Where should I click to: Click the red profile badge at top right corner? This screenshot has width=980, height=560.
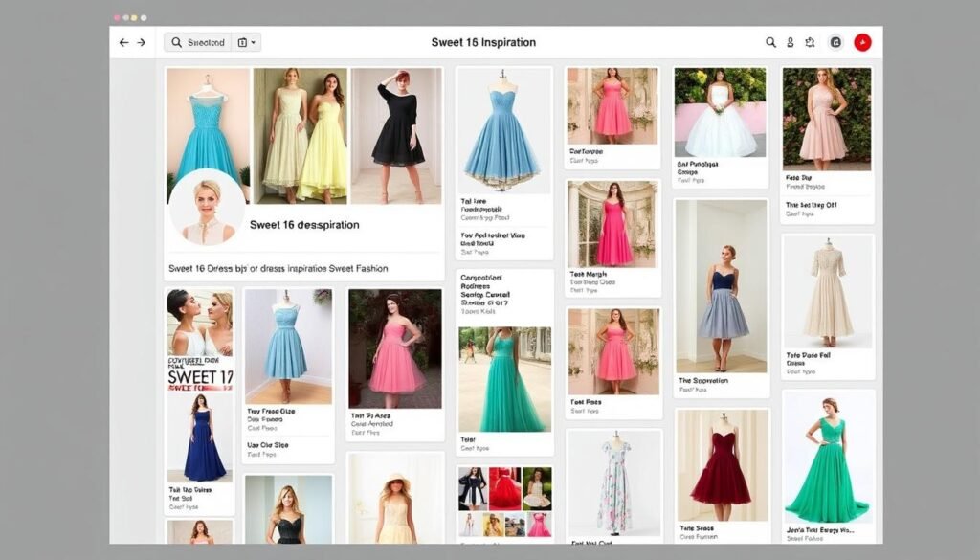861,42
